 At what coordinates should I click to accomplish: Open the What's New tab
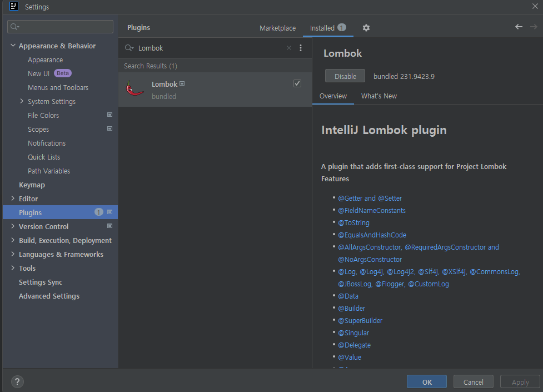pyautogui.click(x=379, y=96)
